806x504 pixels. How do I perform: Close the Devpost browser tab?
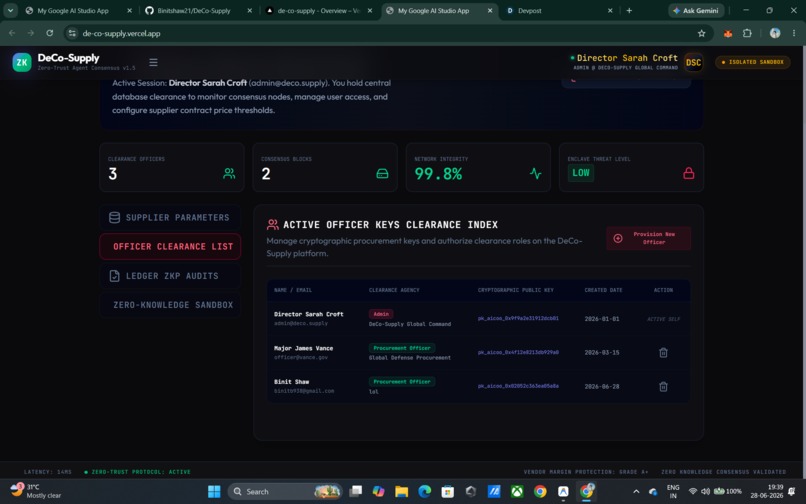coord(610,10)
